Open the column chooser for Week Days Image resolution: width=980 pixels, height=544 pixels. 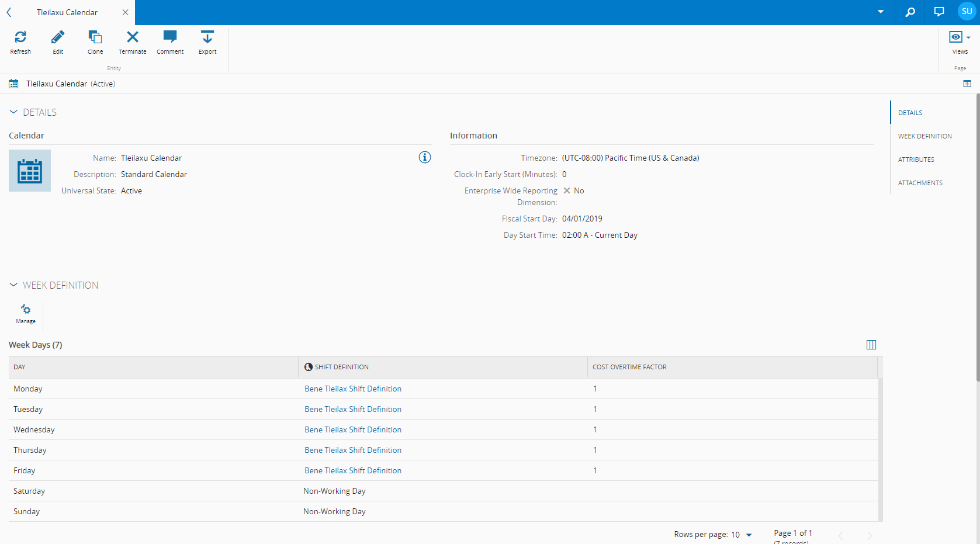pos(871,345)
